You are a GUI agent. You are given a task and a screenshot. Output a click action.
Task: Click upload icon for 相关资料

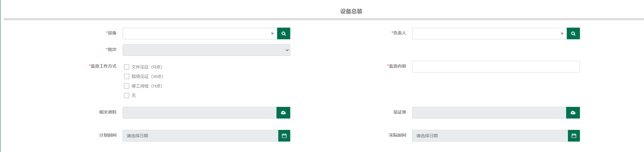[283, 113]
